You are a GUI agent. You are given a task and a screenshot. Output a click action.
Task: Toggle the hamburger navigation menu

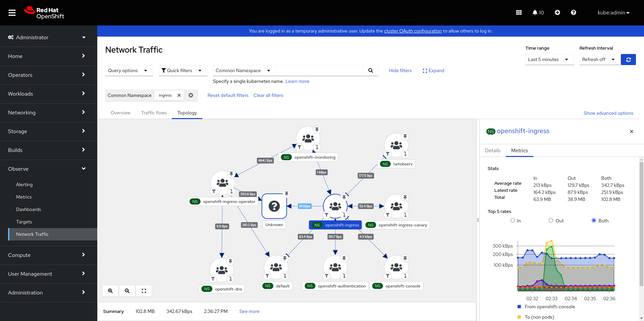(x=12, y=13)
